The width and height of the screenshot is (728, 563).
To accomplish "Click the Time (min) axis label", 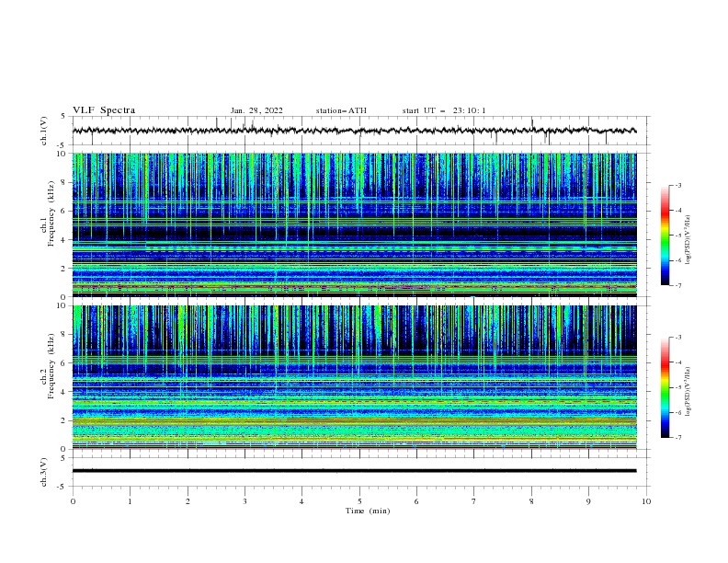I will click(368, 511).
